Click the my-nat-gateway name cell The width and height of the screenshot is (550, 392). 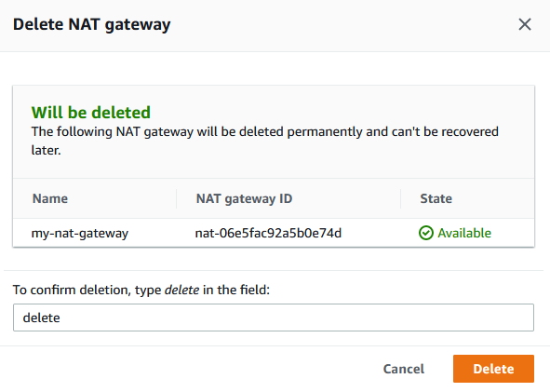[80, 234]
